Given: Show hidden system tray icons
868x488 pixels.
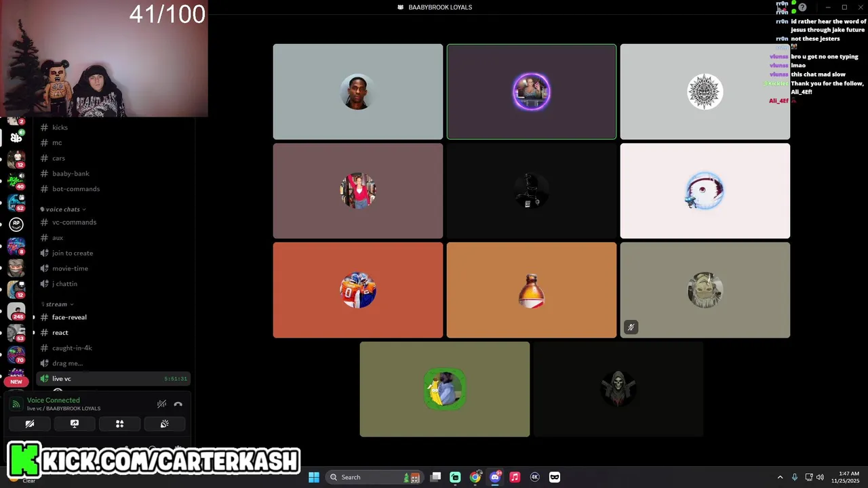Looking at the screenshot, I should tap(780, 477).
